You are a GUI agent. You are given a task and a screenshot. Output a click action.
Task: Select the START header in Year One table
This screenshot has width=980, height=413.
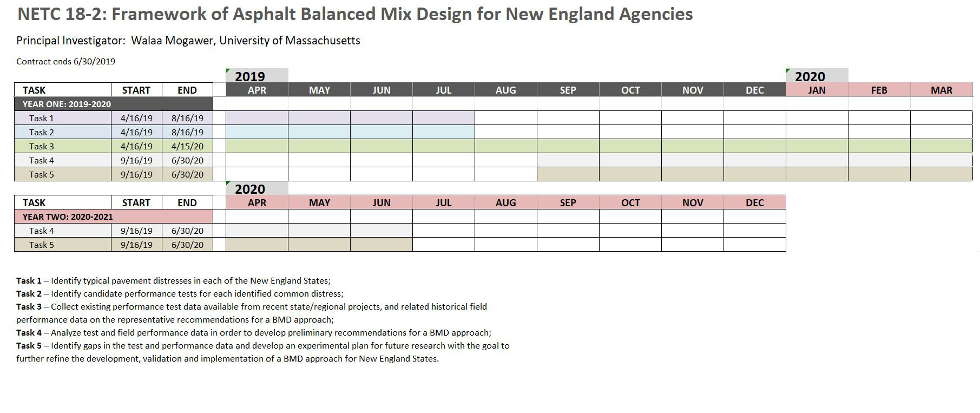tap(136, 90)
